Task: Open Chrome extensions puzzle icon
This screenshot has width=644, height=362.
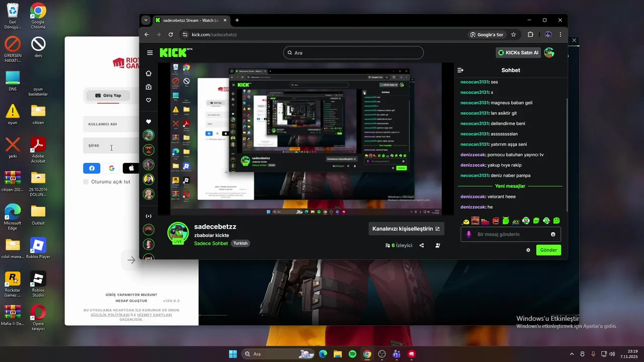Action: (530, 35)
